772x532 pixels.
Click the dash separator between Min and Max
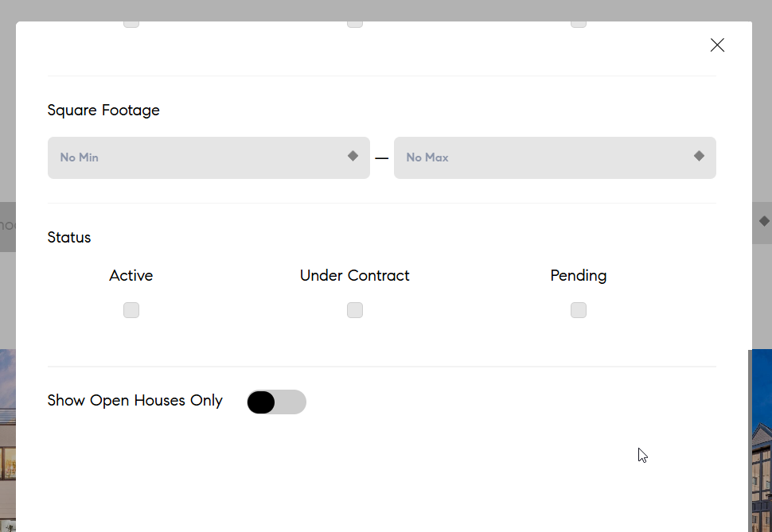tap(381, 158)
